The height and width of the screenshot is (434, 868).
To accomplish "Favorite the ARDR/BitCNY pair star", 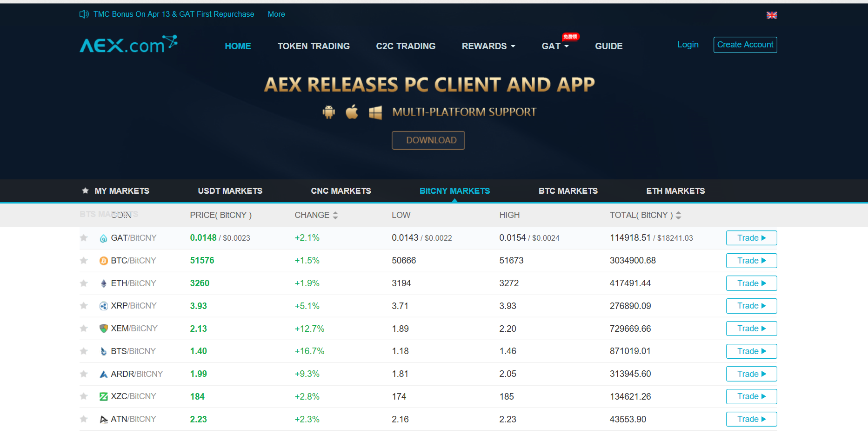I will (x=84, y=374).
